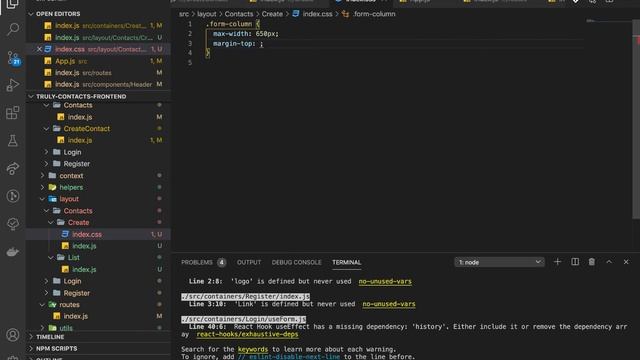Image resolution: width=640 pixels, height=360 pixels.
Task: Open the Extensions view
Action: [x=13, y=113]
